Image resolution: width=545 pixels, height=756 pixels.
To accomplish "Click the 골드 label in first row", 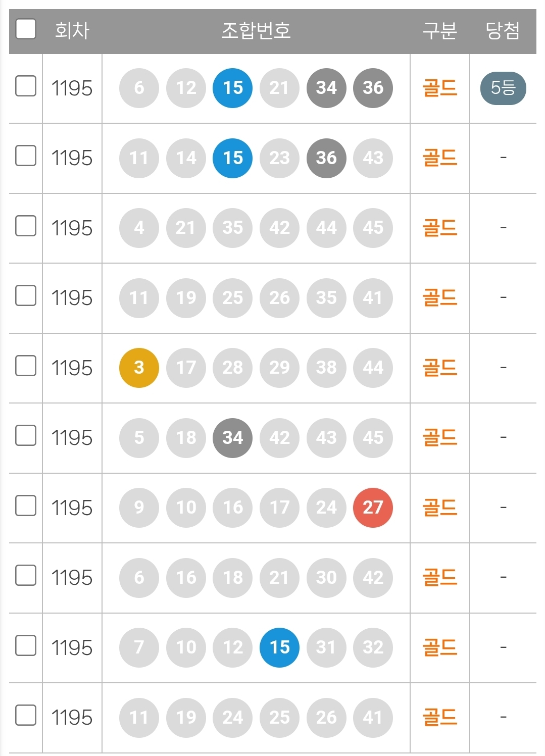I will (439, 88).
